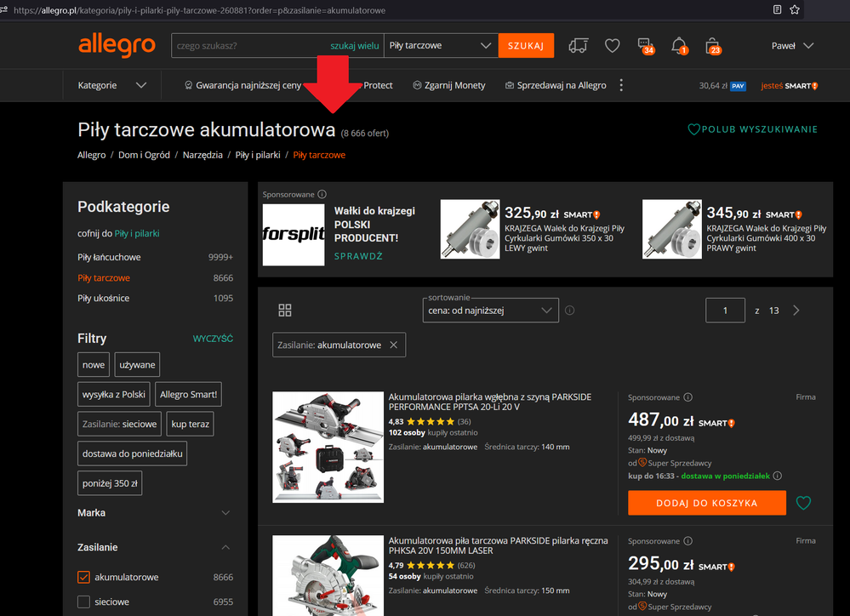Viewport: 850px width, 616px height.
Task: Uncheck the akumulatorowe power checkbox
Action: click(x=83, y=577)
